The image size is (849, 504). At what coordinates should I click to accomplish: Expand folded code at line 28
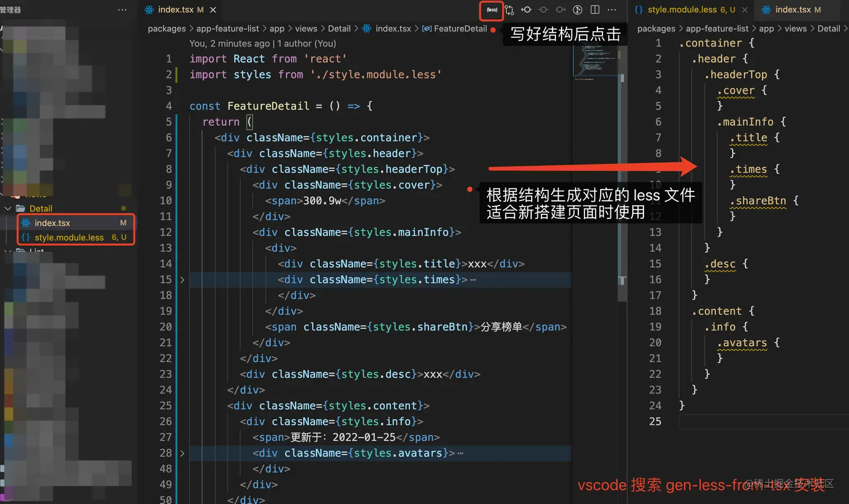(x=182, y=453)
